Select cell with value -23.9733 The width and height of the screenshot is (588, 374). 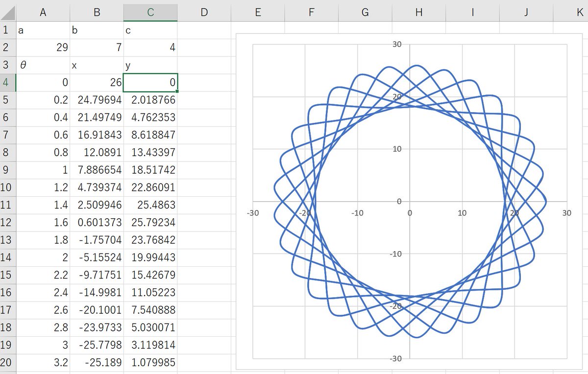[x=97, y=327]
